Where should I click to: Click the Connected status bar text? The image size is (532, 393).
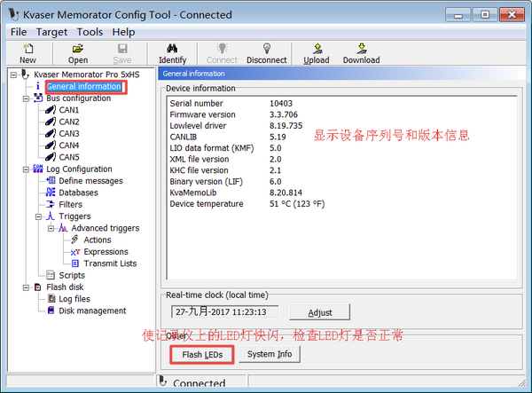[199, 383]
